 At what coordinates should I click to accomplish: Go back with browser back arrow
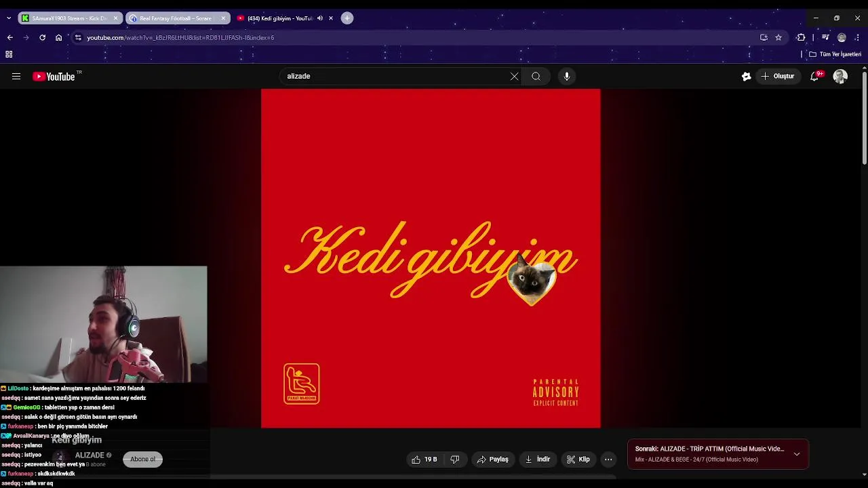[9, 37]
